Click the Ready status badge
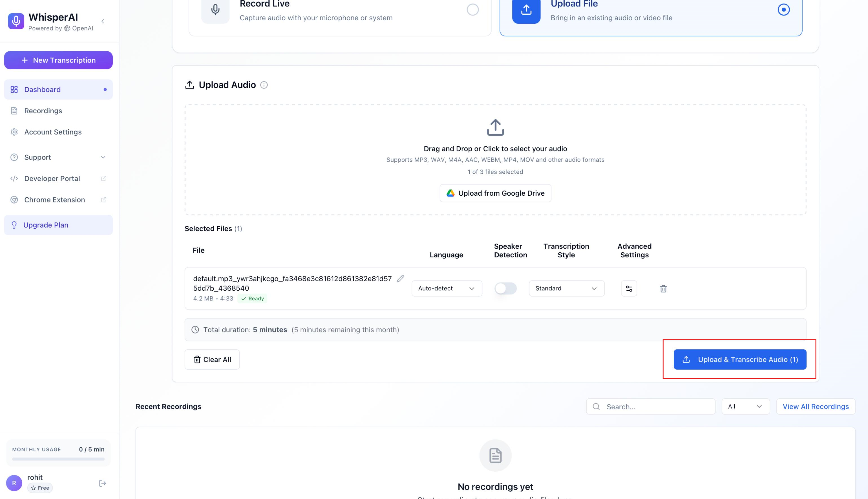The width and height of the screenshot is (868, 499). (x=252, y=299)
